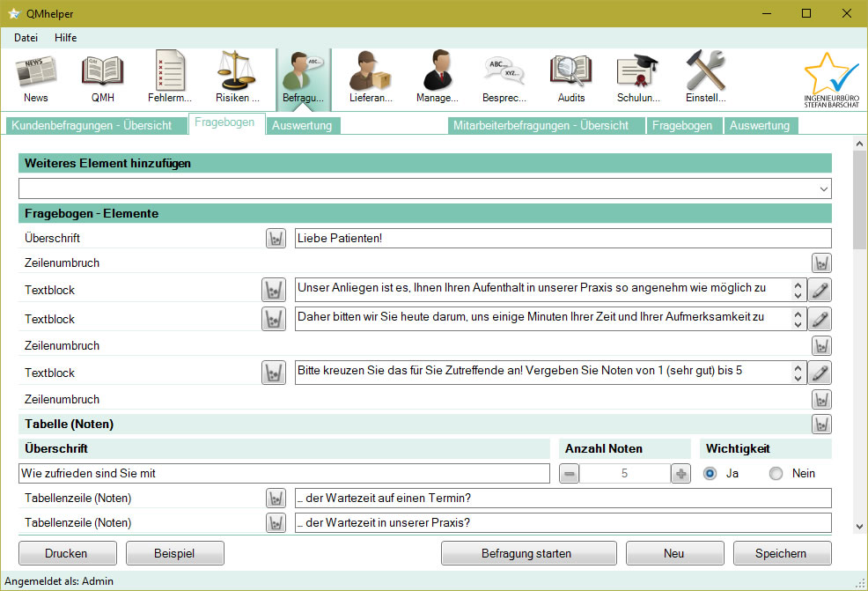Click the Ingenieurbüro Stefan Barschat logo
Image resolution: width=868 pixels, height=591 pixels.
point(831,80)
